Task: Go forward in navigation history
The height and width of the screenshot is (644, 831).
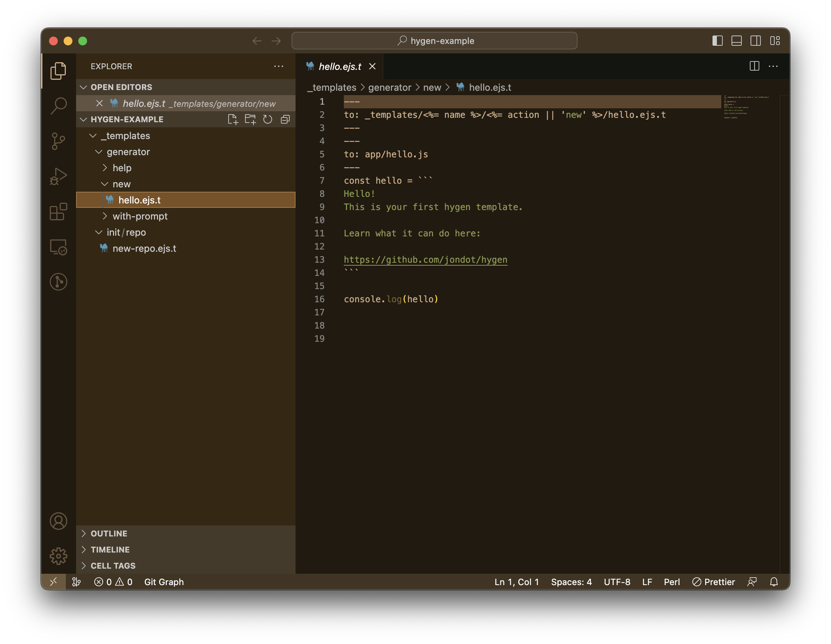Action: [x=276, y=41]
